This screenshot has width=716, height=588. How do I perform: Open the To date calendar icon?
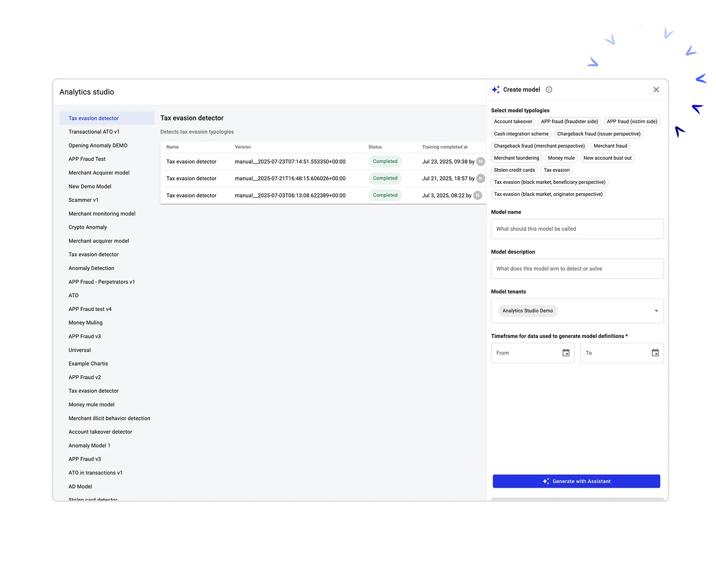tap(654, 352)
